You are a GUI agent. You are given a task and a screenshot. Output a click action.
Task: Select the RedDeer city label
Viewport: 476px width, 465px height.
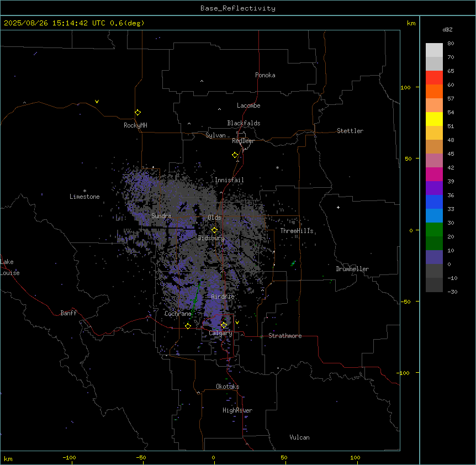pyautogui.click(x=243, y=141)
